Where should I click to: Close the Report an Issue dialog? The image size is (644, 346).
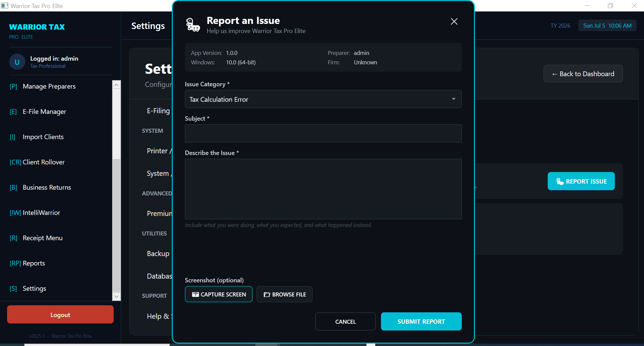tap(454, 22)
